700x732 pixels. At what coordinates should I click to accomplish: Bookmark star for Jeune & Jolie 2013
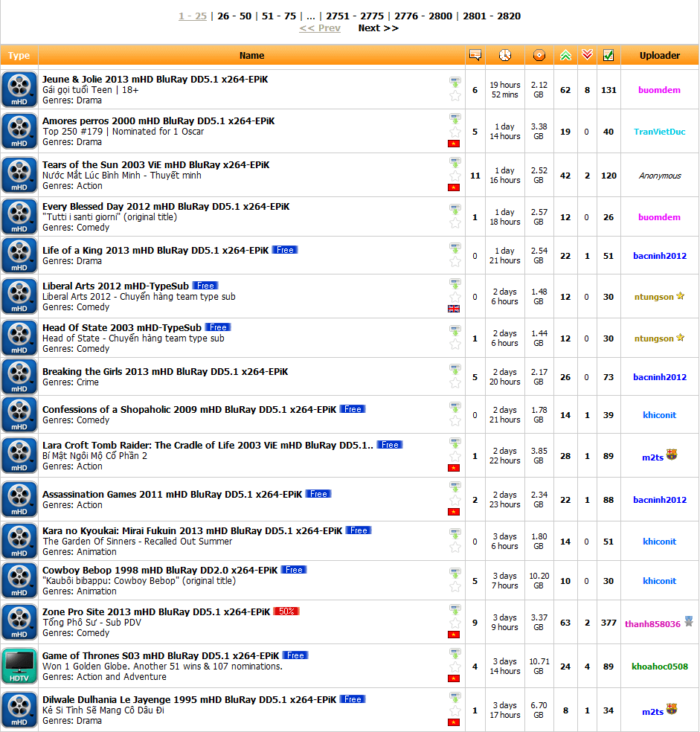tap(455, 96)
